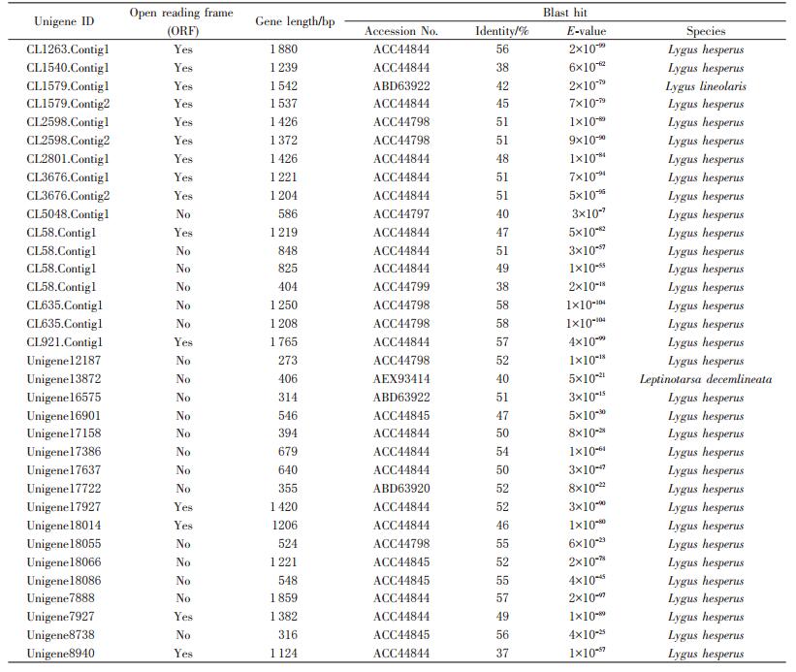Click the Leptinotarsa decemlineata species entry
The image size is (796, 672).
(705, 379)
